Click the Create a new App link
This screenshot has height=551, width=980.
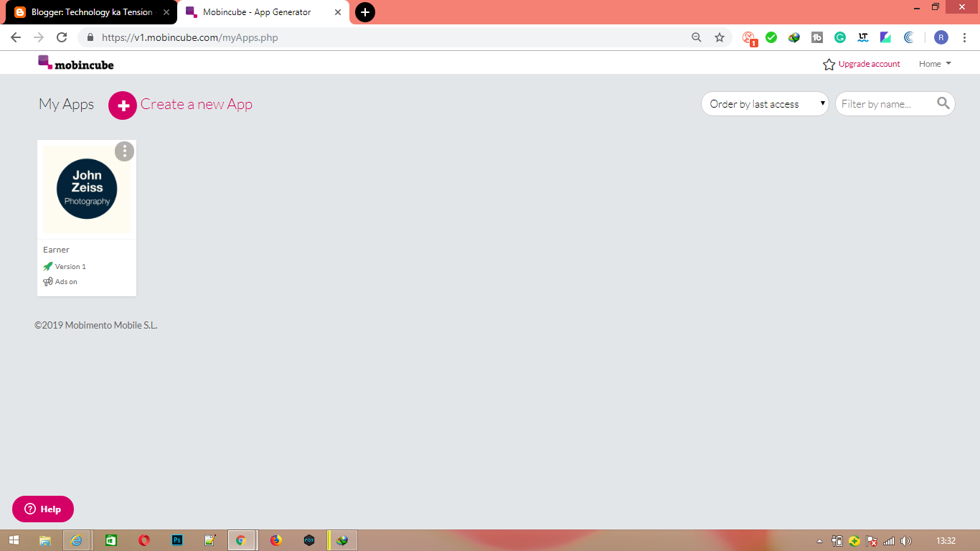196,104
